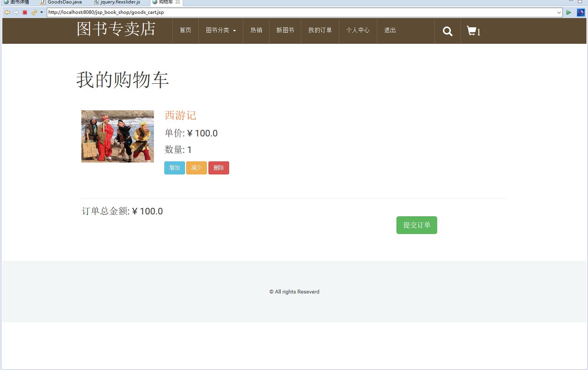
Task: Switch to the GoodsDao.java tab
Action: click(61, 2)
